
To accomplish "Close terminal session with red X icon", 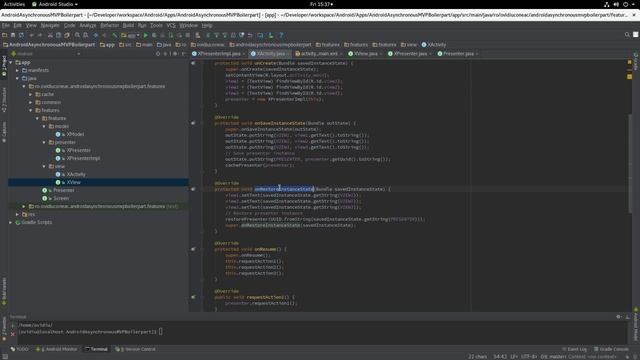I will [13, 333].
